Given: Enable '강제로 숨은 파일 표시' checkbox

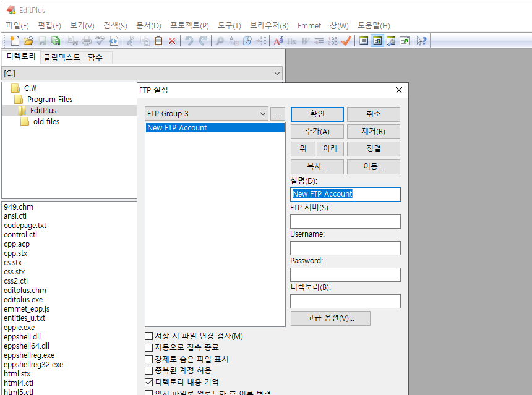Looking at the screenshot, I should (x=148, y=359).
